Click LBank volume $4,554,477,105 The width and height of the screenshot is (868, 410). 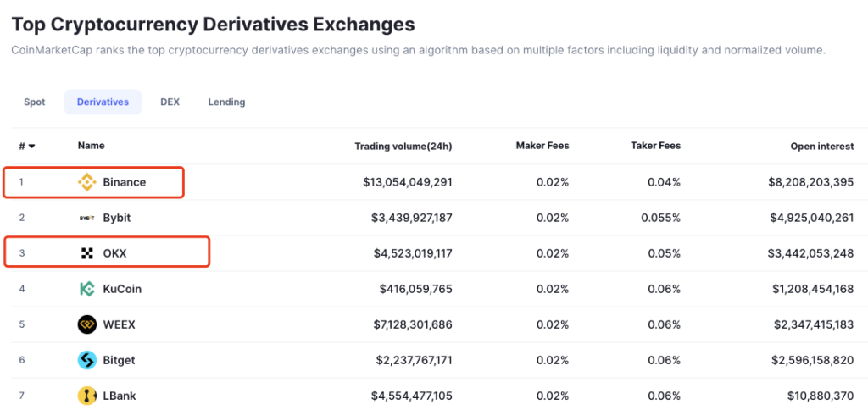[412, 396]
